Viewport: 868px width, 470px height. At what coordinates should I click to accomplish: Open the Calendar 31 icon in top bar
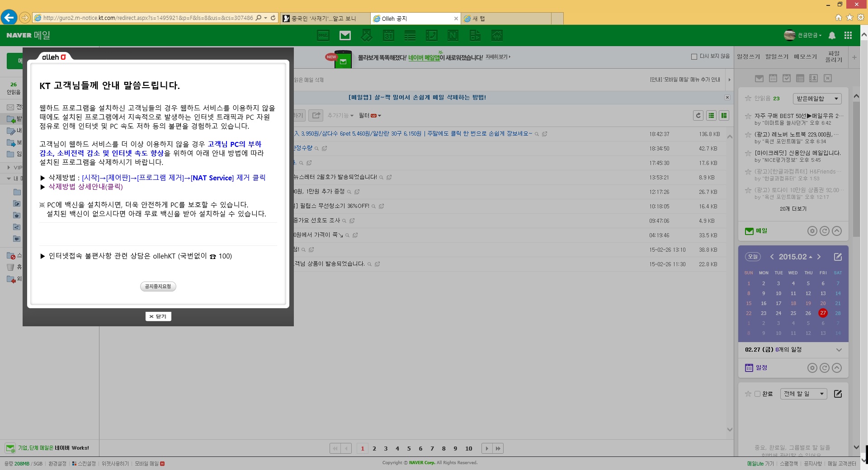pos(388,35)
